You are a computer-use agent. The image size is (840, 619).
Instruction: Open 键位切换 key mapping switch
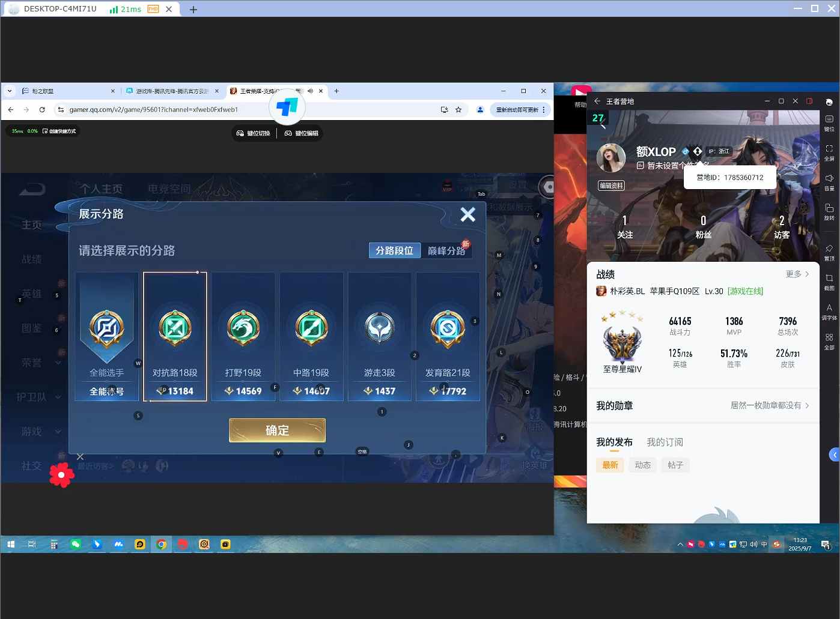[x=254, y=133]
